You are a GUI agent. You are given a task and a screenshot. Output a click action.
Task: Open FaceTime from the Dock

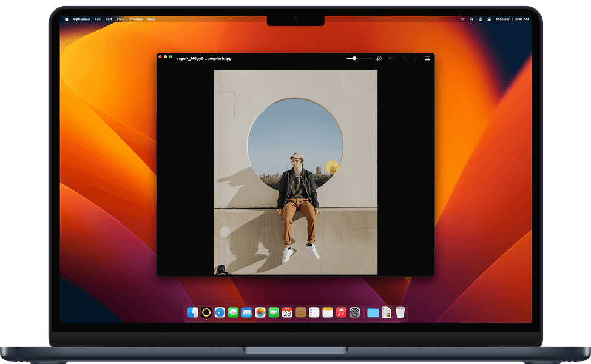pyautogui.click(x=274, y=312)
